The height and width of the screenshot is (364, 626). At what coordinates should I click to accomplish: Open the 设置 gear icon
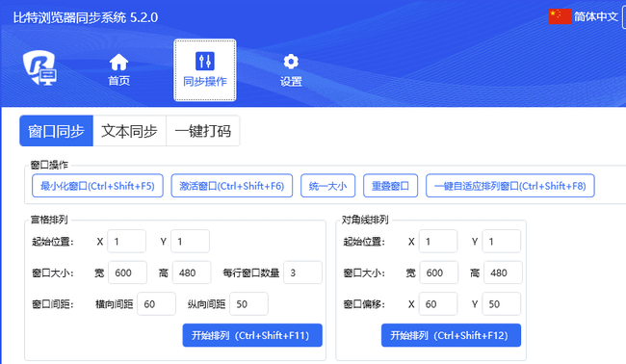point(291,62)
